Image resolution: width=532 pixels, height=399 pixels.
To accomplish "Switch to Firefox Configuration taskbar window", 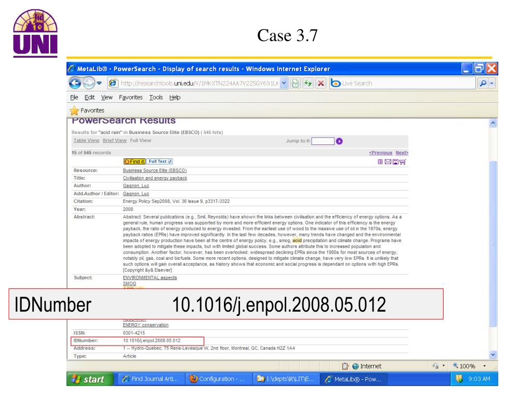I will click(219, 379).
